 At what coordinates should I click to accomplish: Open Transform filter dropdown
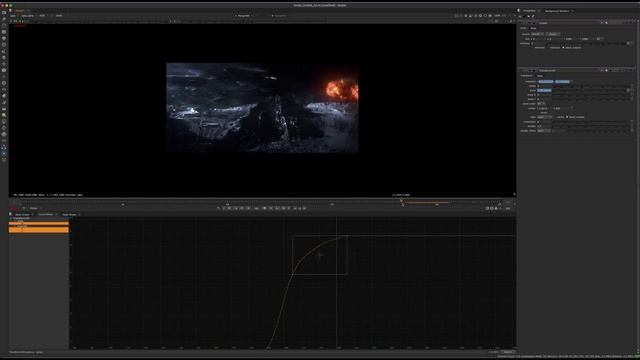point(544,117)
